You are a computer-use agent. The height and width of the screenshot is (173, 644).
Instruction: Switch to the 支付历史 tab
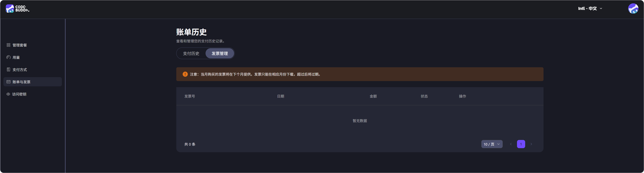(x=191, y=54)
